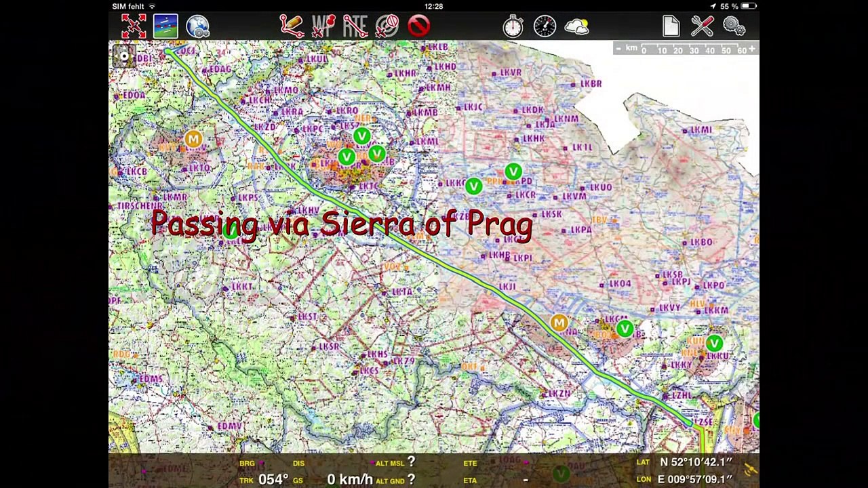The height and width of the screenshot is (488, 868).
Task: Open the globe map options icon
Action: pyautogui.click(x=197, y=26)
